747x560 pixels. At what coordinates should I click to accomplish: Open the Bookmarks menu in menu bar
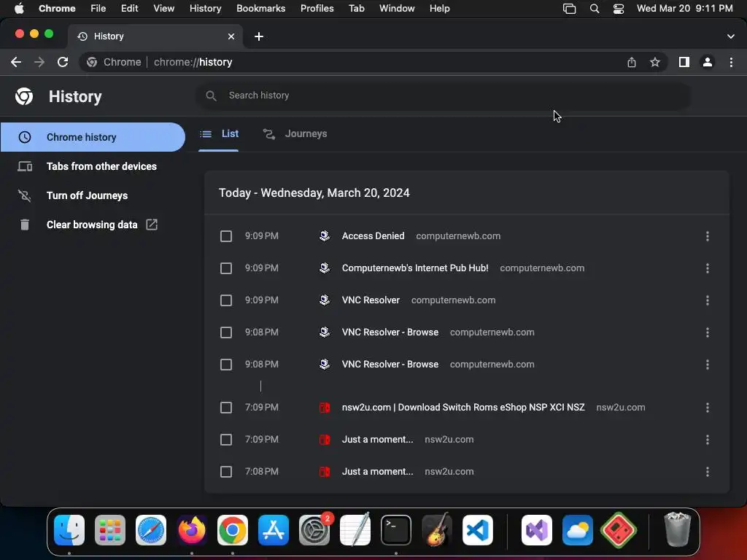tap(260, 9)
